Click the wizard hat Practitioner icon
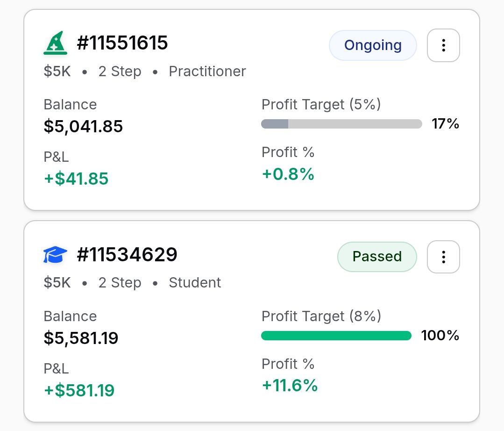 click(56, 43)
